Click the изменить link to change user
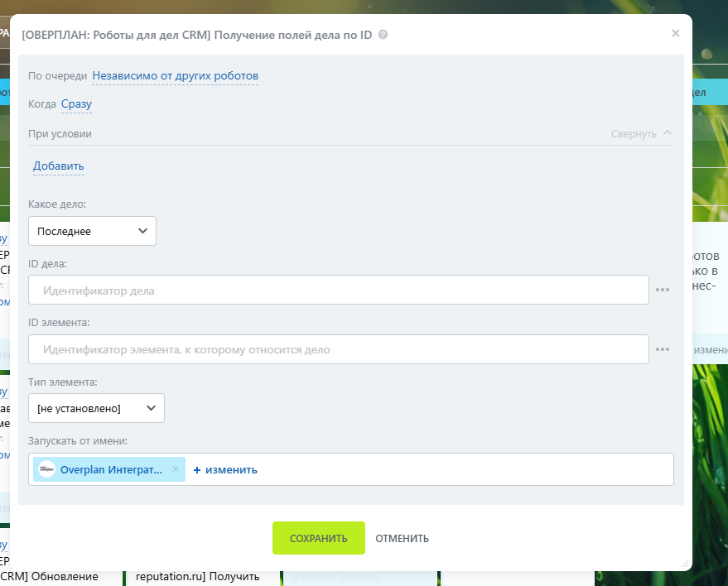This screenshot has width=728, height=586. pyautogui.click(x=225, y=470)
